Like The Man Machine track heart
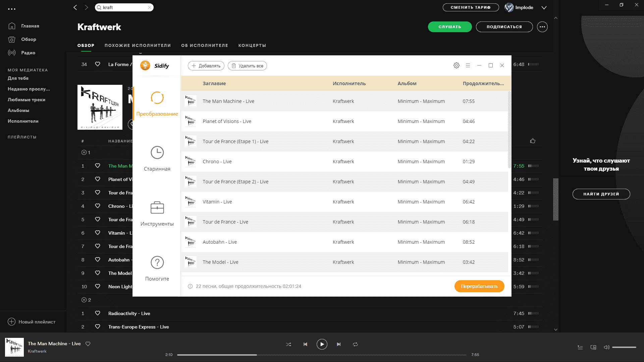644x362 pixels. point(98,166)
